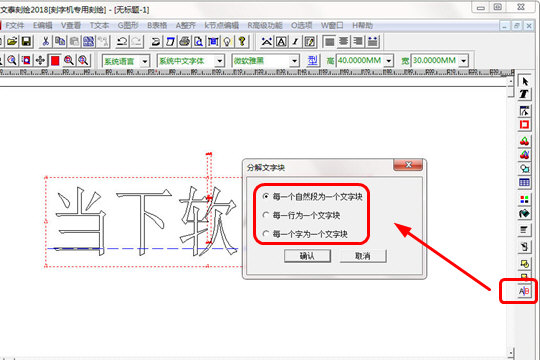Click the center alignment icon
Viewport: 540px width, 360px height.
coord(344,42)
